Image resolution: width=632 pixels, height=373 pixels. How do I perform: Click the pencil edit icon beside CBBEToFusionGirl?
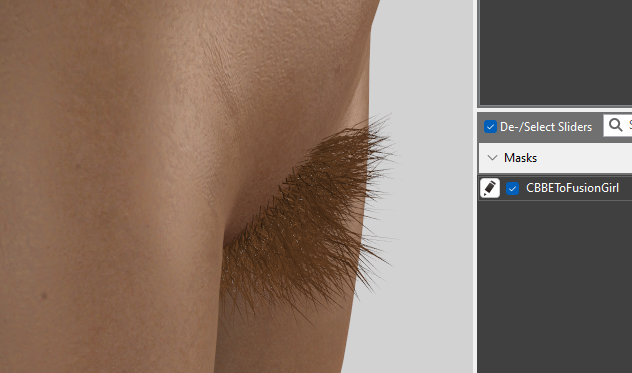pos(490,188)
